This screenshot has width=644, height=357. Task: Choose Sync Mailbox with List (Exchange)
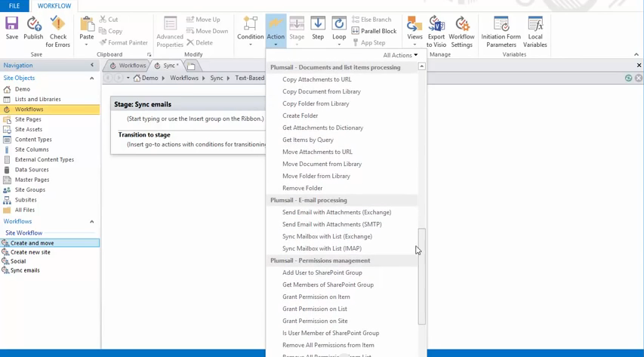pyautogui.click(x=328, y=237)
